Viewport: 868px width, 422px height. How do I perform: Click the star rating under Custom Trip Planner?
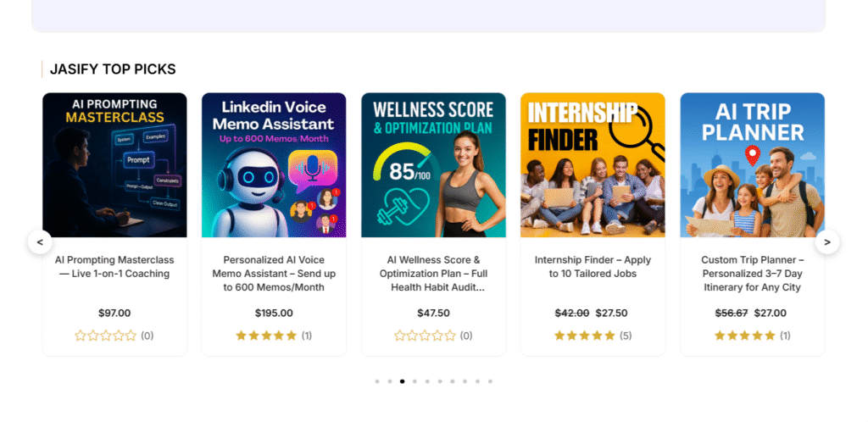[744, 336]
